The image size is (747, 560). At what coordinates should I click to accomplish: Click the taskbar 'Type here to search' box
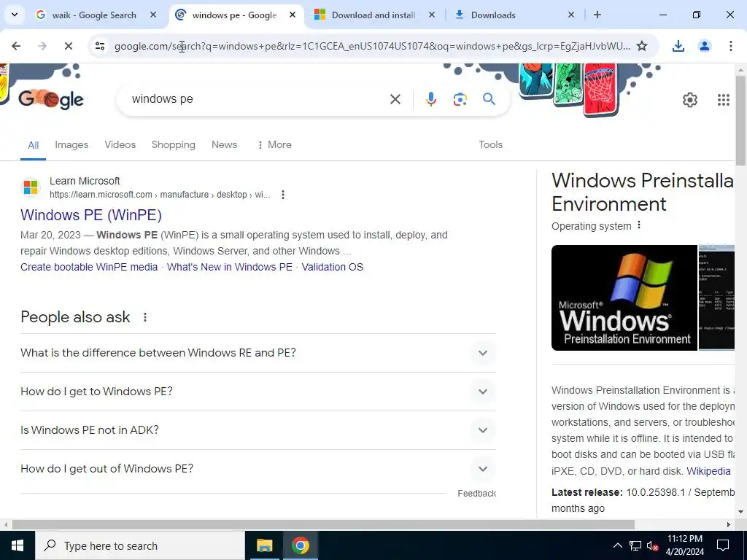point(140,545)
